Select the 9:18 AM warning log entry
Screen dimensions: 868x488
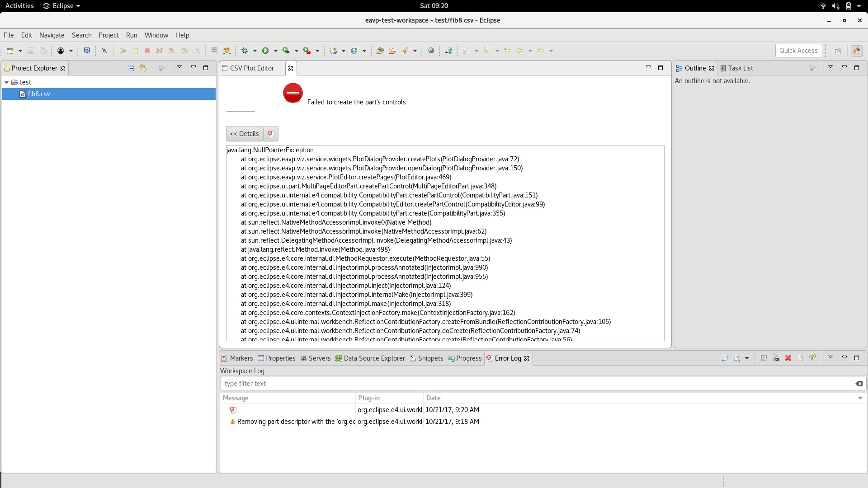(542, 422)
